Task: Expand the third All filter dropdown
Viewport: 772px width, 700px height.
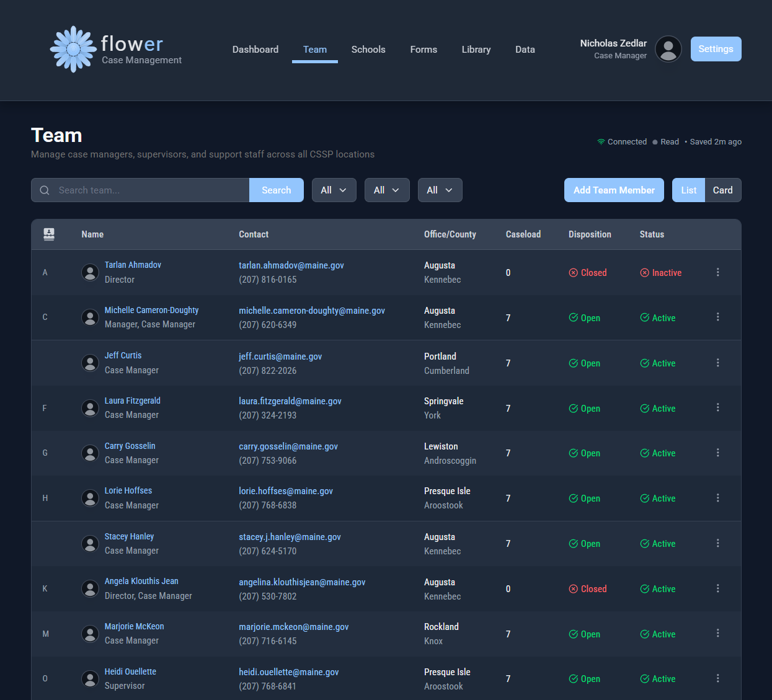Action: click(x=440, y=190)
